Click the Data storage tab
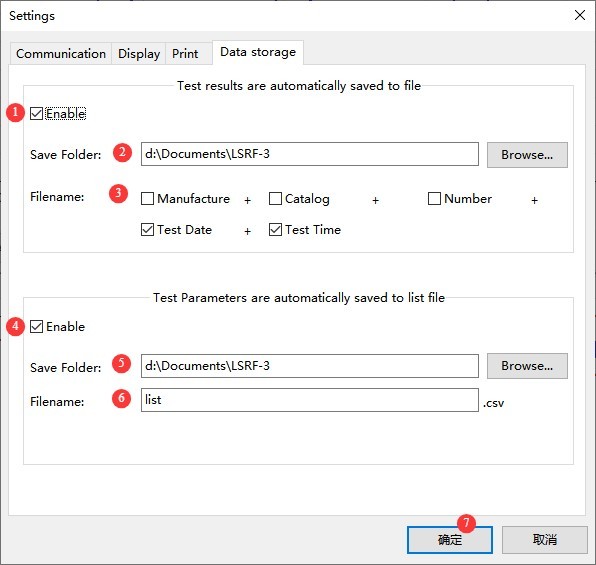This screenshot has width=596, height=565. (258, 52)
